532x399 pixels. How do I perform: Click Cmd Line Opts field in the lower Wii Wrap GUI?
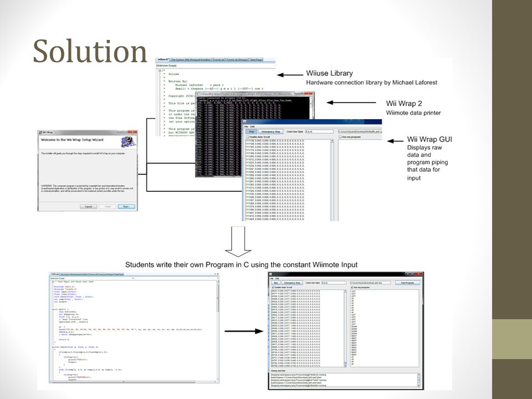click(x=334, y=283)
